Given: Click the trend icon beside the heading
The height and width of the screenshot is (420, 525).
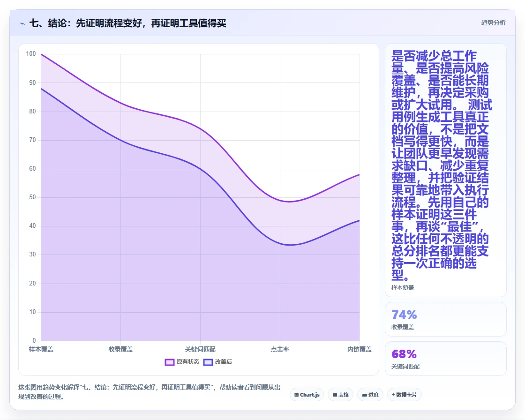Looking at the screenshot, I should coord(22,23).
